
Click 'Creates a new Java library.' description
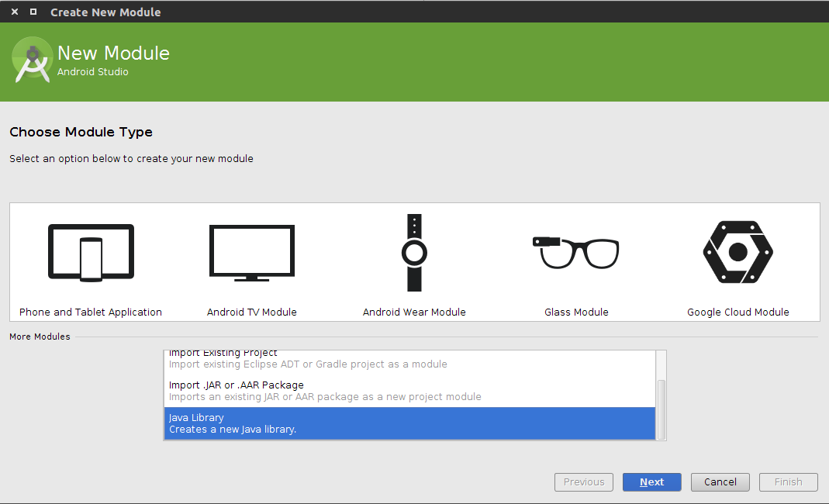[x=233, y=430]
